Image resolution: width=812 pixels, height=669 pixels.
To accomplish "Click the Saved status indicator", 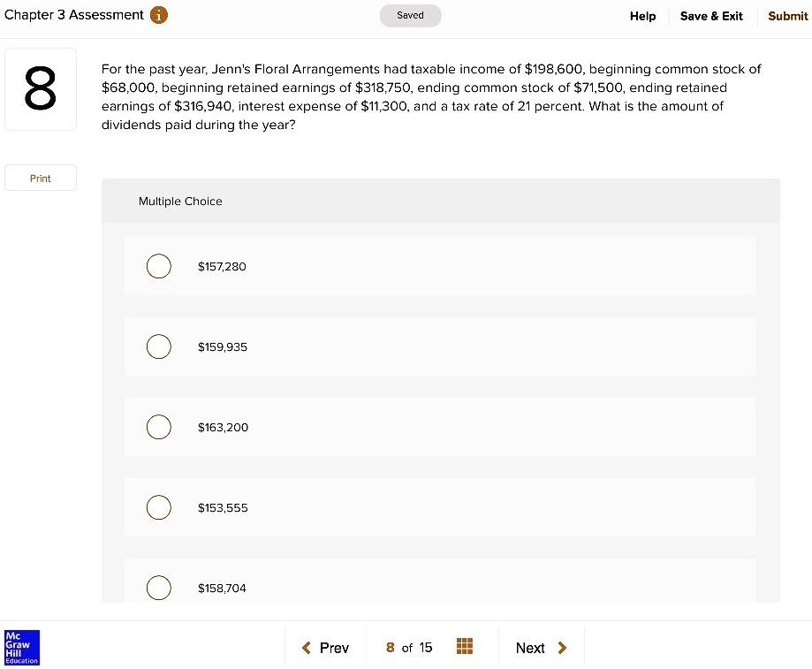I will point(410,15).
